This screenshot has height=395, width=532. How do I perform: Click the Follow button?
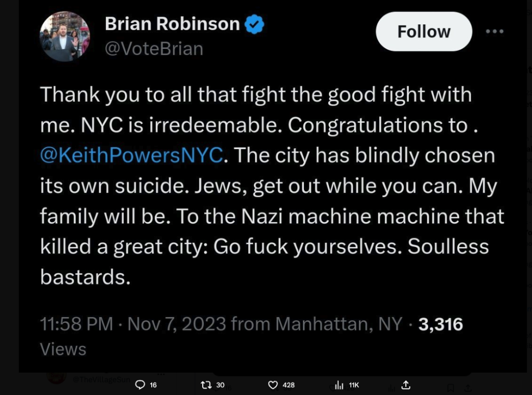coord(423,32)
